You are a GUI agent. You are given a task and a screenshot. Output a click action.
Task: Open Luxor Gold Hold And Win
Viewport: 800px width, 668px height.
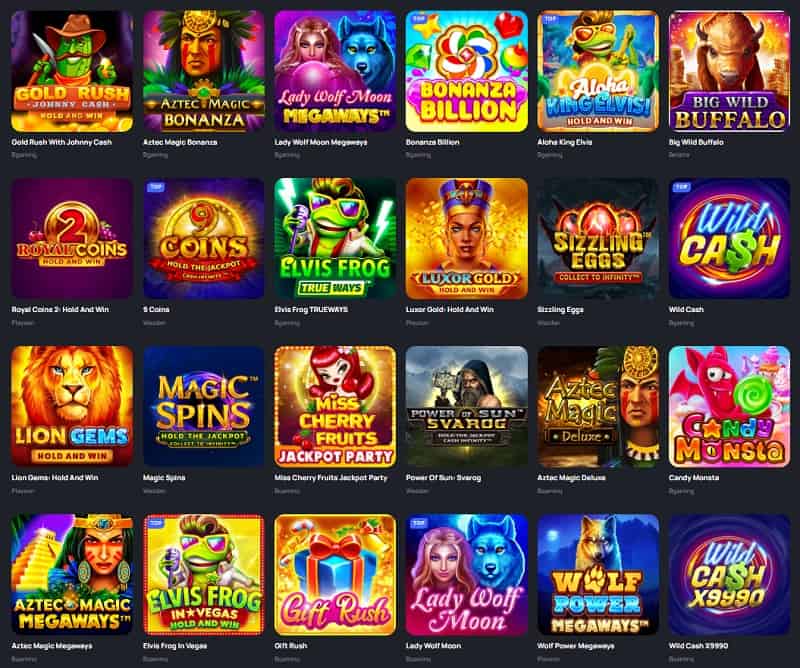467,238
